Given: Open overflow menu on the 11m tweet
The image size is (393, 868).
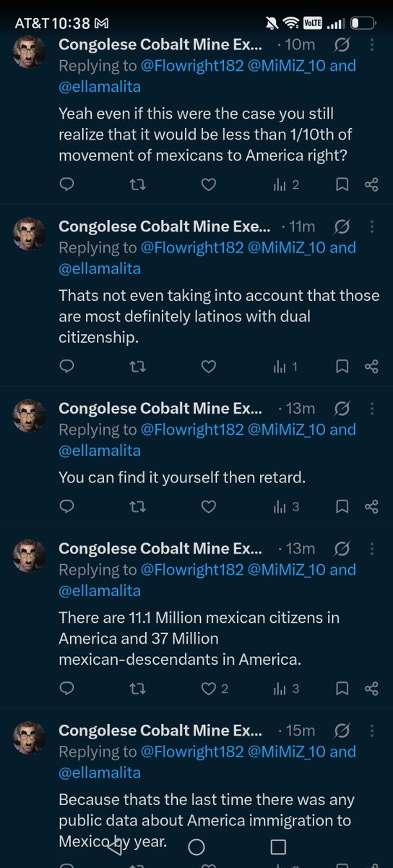Looking at the screenshot, I should click(371, 226).
